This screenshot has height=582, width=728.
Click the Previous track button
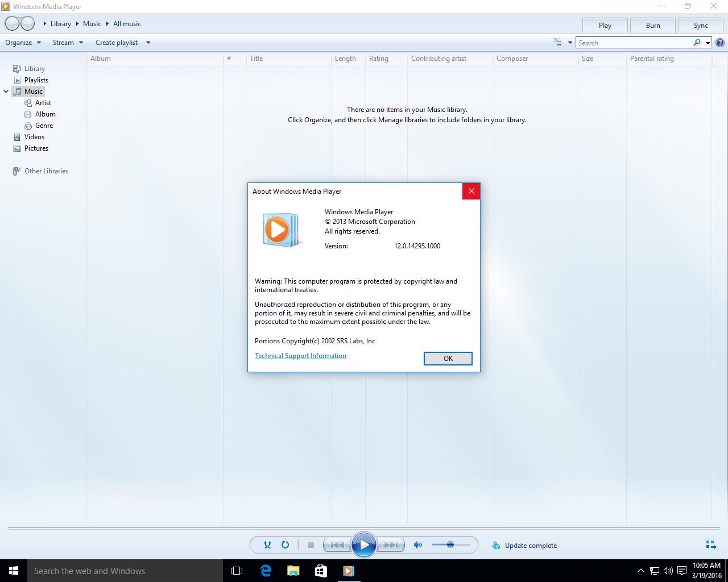point(337,544)
